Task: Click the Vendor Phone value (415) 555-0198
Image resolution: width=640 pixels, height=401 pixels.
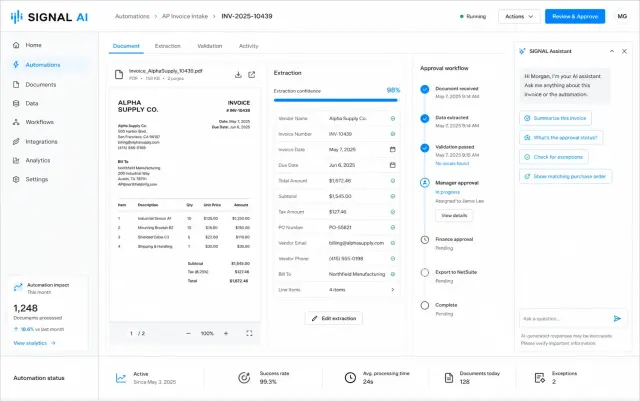Action: (346, 258)
